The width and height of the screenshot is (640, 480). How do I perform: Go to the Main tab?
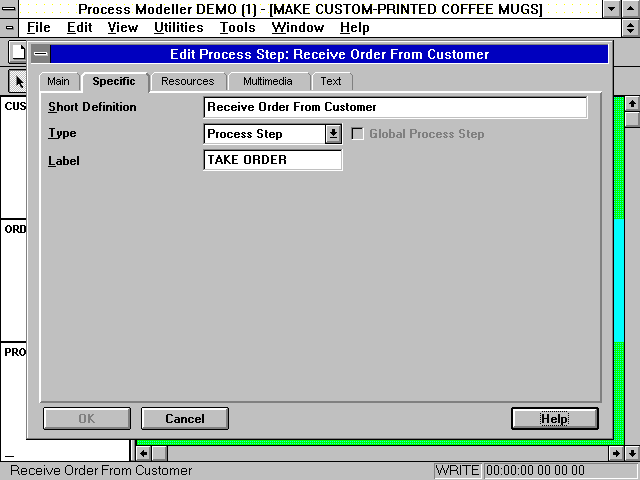pyautogui.click(x=58, y=81)
